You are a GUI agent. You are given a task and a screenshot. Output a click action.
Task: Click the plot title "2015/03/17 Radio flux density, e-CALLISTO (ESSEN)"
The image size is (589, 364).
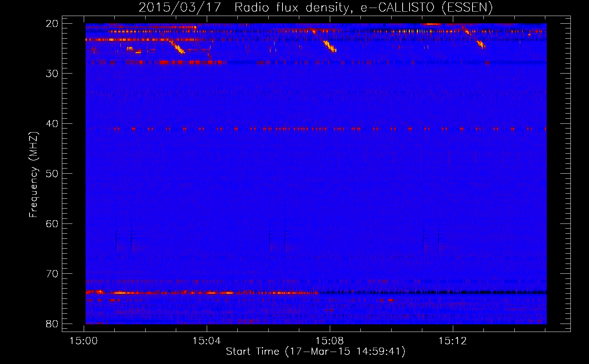[316, 7]
